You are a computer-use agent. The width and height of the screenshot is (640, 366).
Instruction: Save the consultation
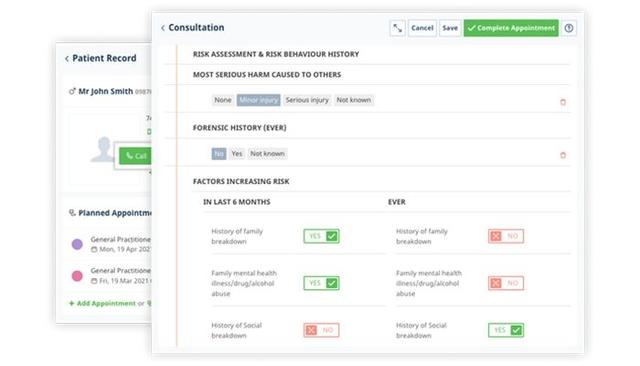tap(450, 28)
